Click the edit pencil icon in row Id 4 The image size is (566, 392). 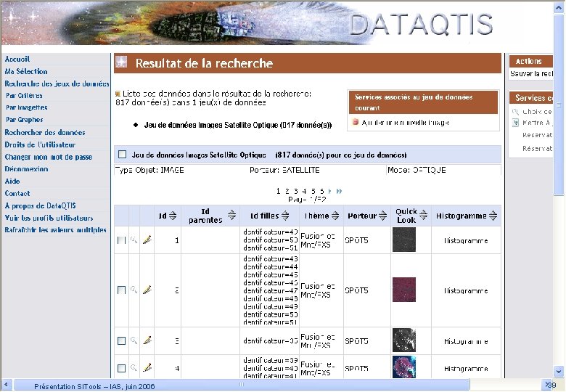[x=147, y=368]
